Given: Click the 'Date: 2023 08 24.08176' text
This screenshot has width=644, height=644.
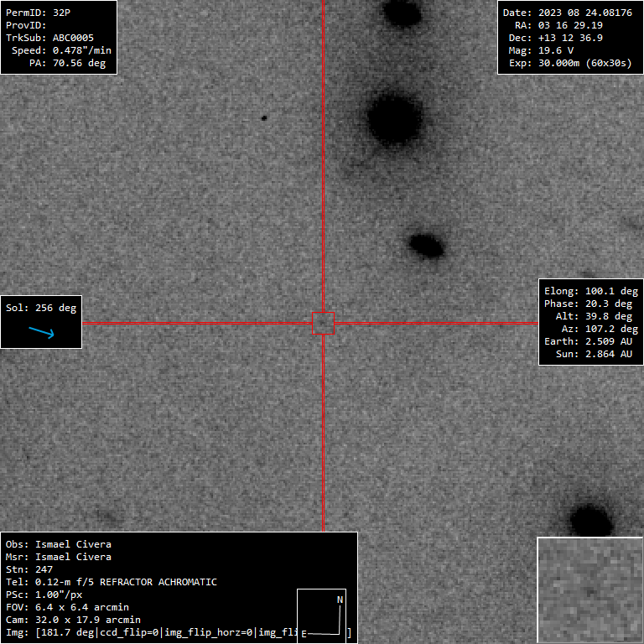Looking at the screenshot, I should tap(568, 13).
